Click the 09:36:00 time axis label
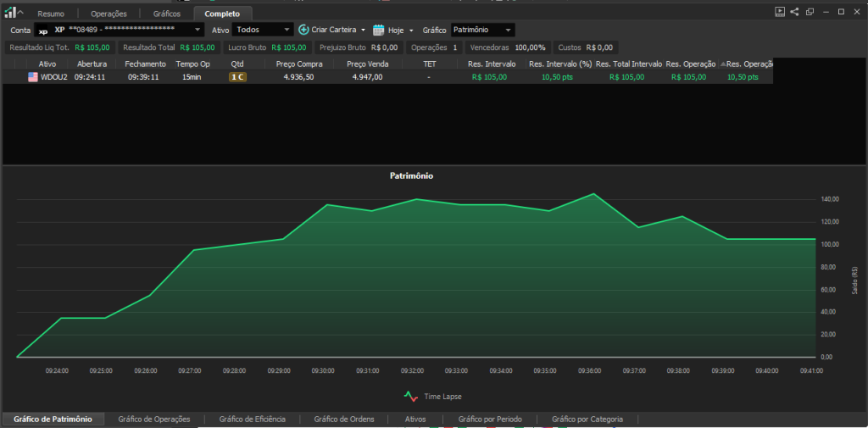 (x=590, y=371)
